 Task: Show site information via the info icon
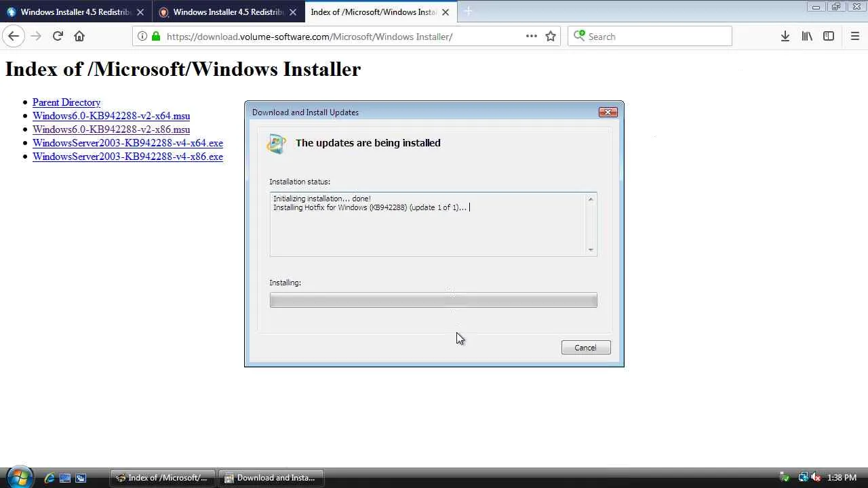142,36
